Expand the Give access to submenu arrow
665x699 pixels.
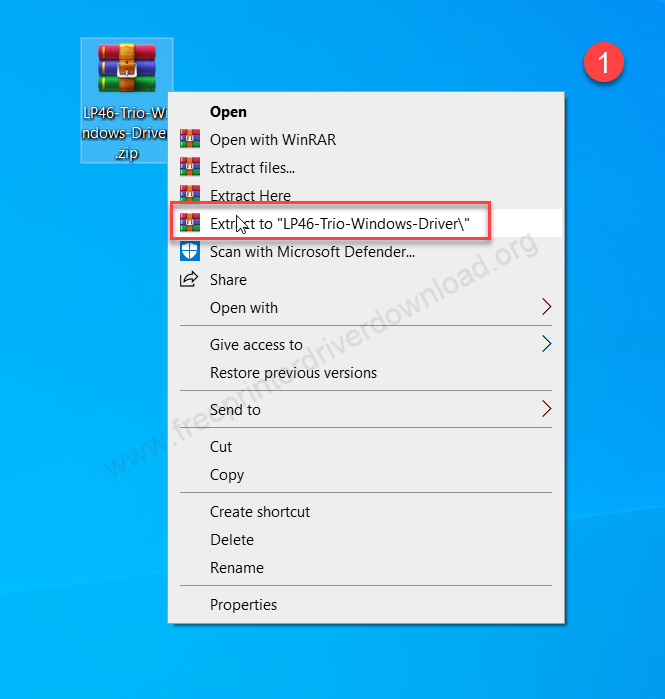546,345
